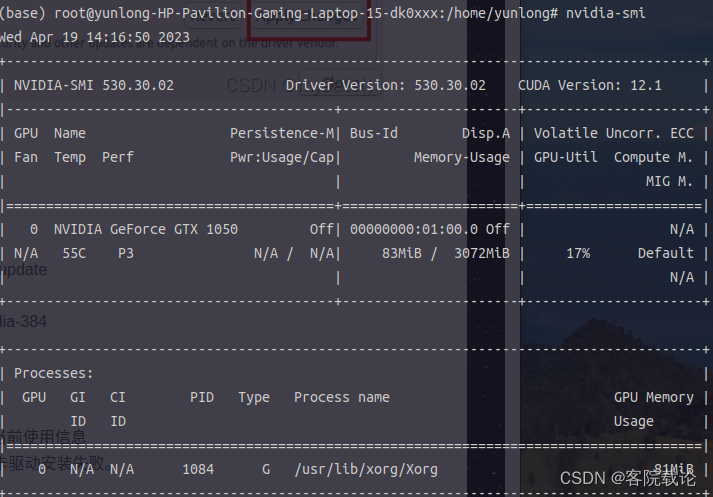Click the 'Memory-Usage' header

[462, 157]
